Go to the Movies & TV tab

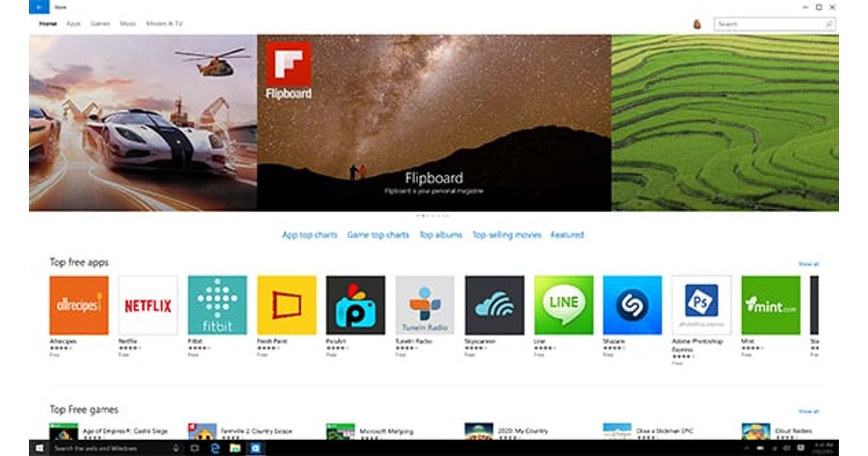click(x=164, y=24)
